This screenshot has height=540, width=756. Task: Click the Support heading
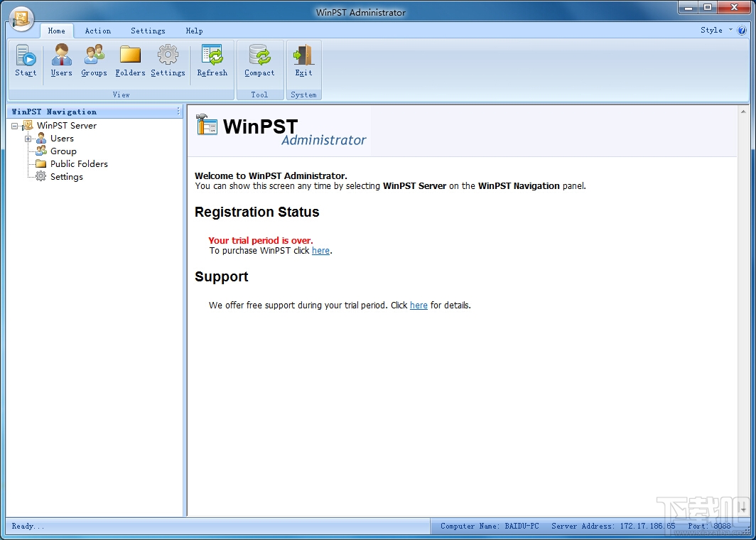tap(221, 276)
